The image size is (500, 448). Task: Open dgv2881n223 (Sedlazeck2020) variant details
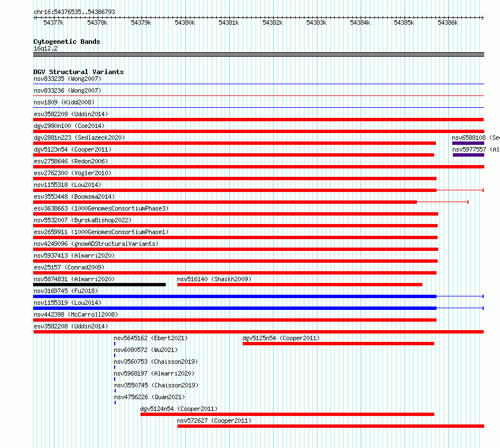tap(79, 138)
